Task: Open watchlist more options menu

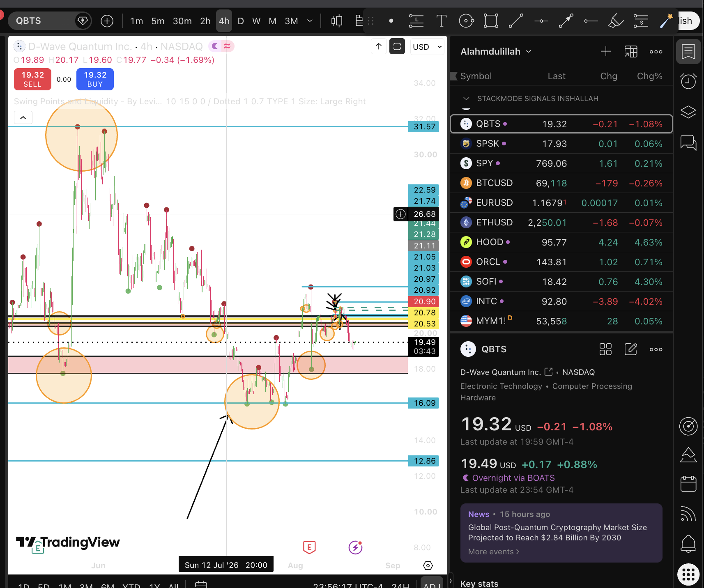Action: (656, 52)
